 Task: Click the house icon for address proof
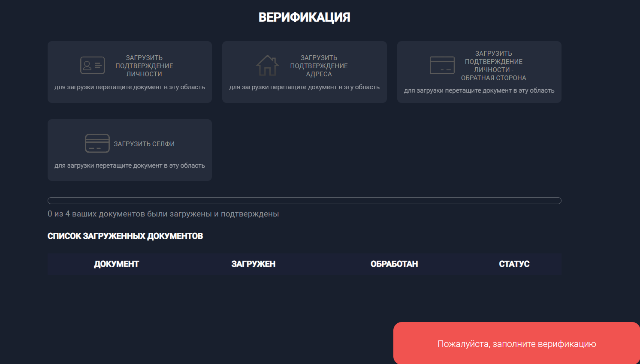267,65
